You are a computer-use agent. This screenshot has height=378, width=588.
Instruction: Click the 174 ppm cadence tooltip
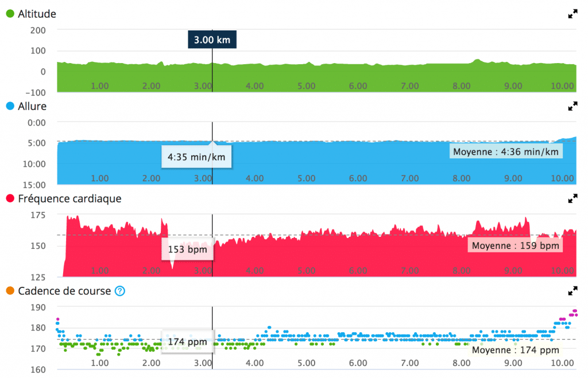coord(188,342)
